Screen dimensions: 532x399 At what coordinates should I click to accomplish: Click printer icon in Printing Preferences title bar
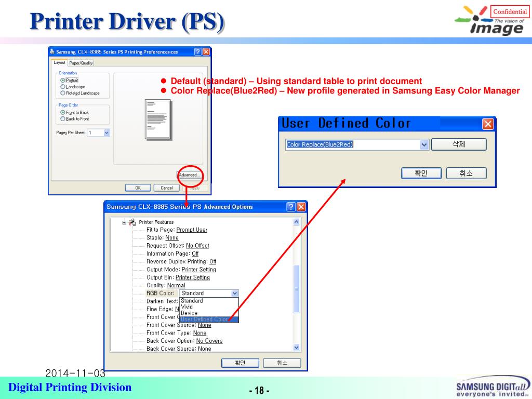pyautogui.click(x=52, y=51)
